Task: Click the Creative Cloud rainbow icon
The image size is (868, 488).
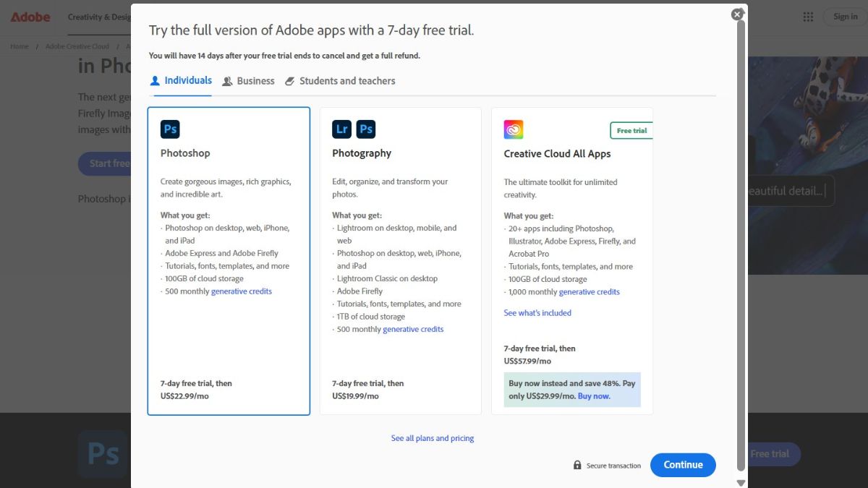Action: (x=514, y=129)
